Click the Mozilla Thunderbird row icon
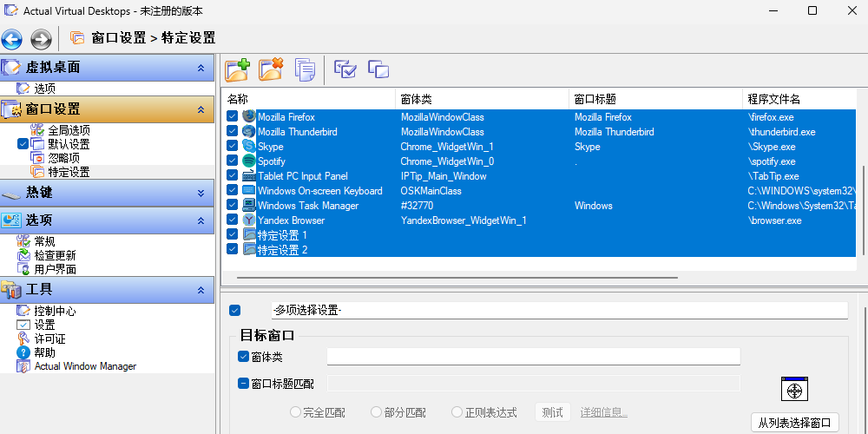Image resolution: width=868 pixels, height=434 pixels. pyautogui.click(x=248, y=132)
